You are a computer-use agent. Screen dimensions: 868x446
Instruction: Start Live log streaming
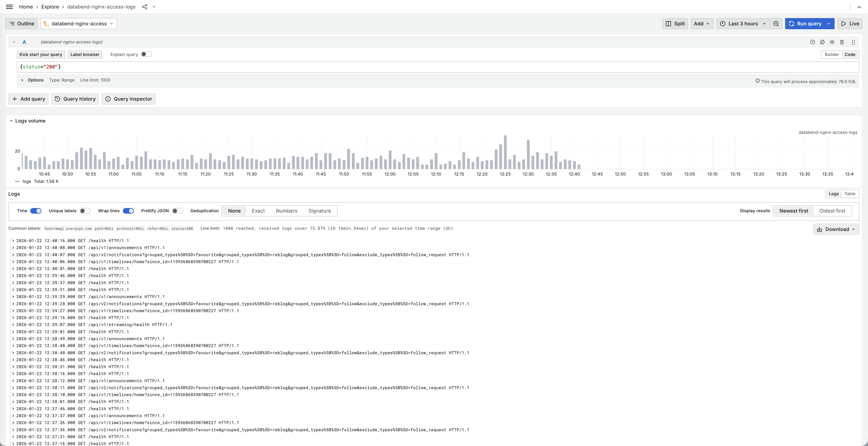(850, 24)
